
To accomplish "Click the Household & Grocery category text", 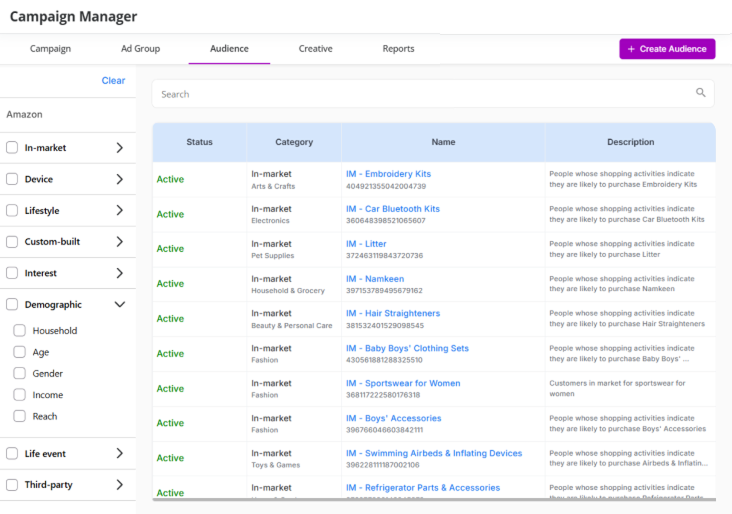I will pyautogui.click(x=288, y=290).
